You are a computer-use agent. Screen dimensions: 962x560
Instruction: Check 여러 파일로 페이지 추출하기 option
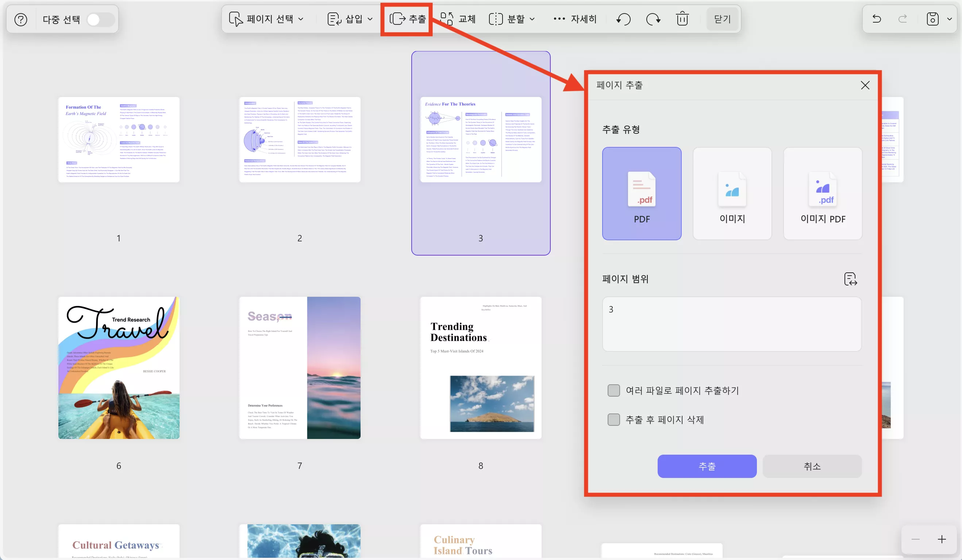click(613, 390)
